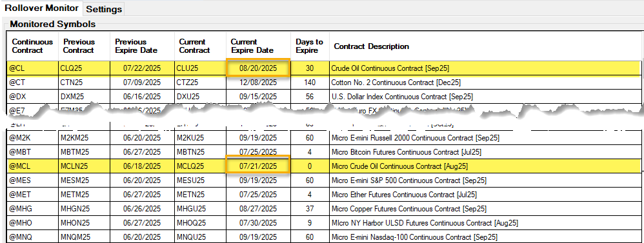Image resolution: width=644 pixels, height=243 pixels.
Task: Click previous contract CLQ25
Action: click(85, 68)
